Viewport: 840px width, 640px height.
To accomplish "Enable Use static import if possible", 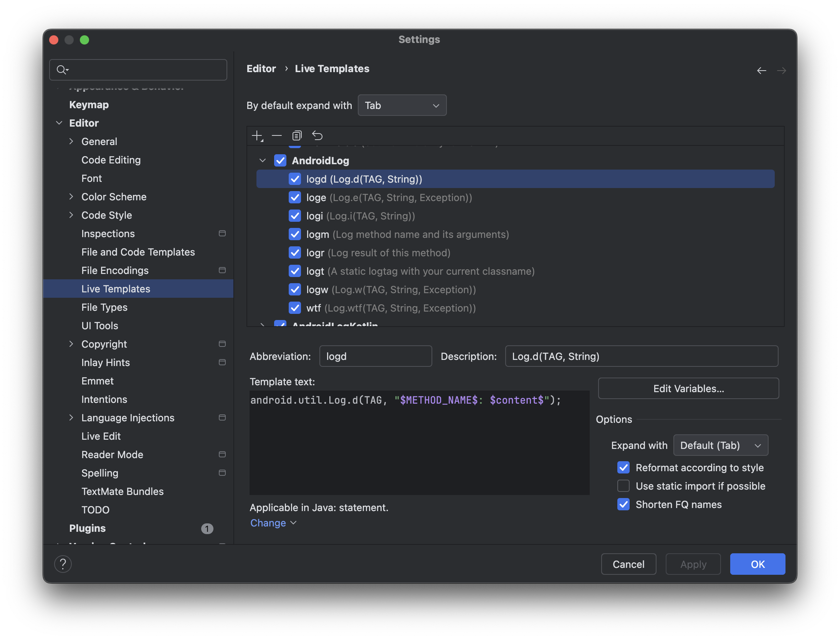I will [623, 486].
